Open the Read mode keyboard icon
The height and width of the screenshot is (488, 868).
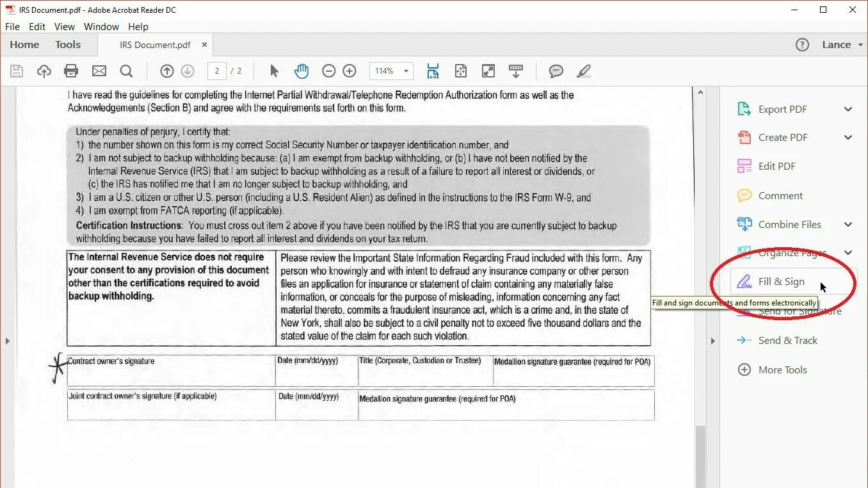pyautogui.click(x=516, y=71)
